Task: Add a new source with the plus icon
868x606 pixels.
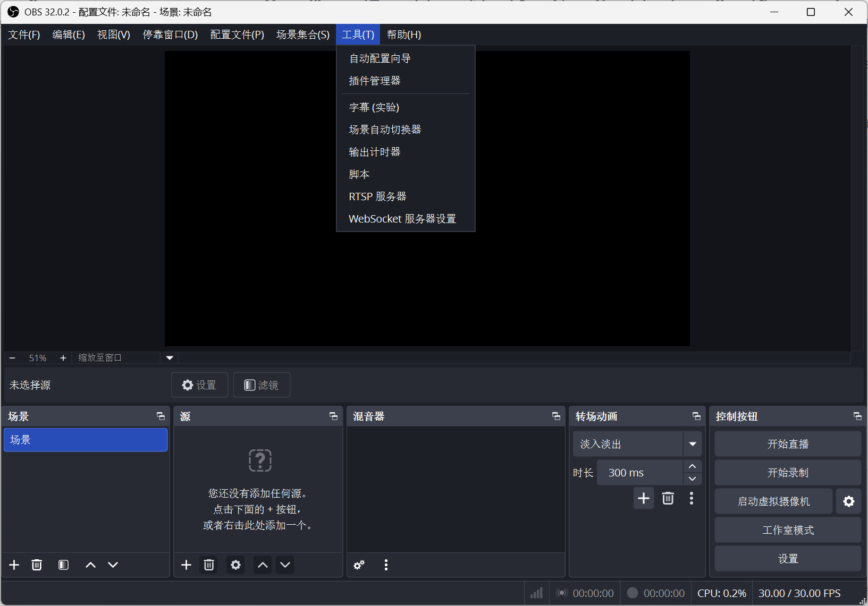Action: pyautogui.click(x=186, y=565)
